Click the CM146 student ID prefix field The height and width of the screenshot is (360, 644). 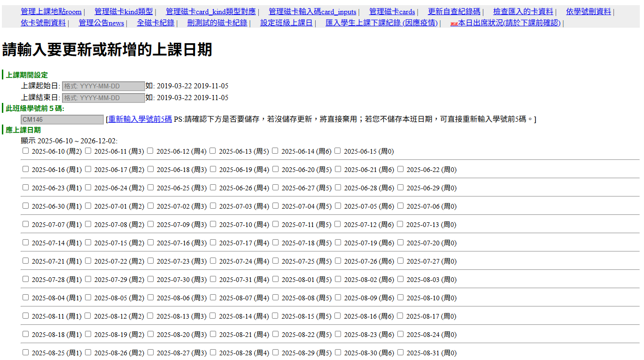tap(62, 120)
